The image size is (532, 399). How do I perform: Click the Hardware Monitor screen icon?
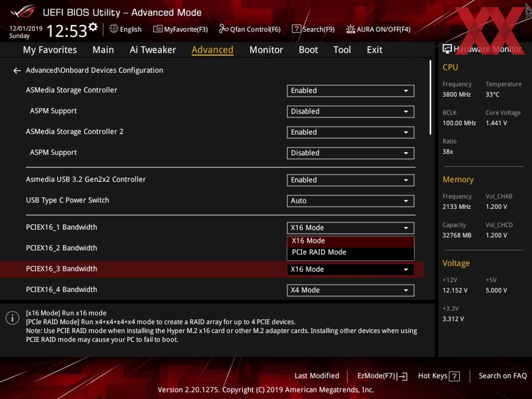[x=447, y=49]
